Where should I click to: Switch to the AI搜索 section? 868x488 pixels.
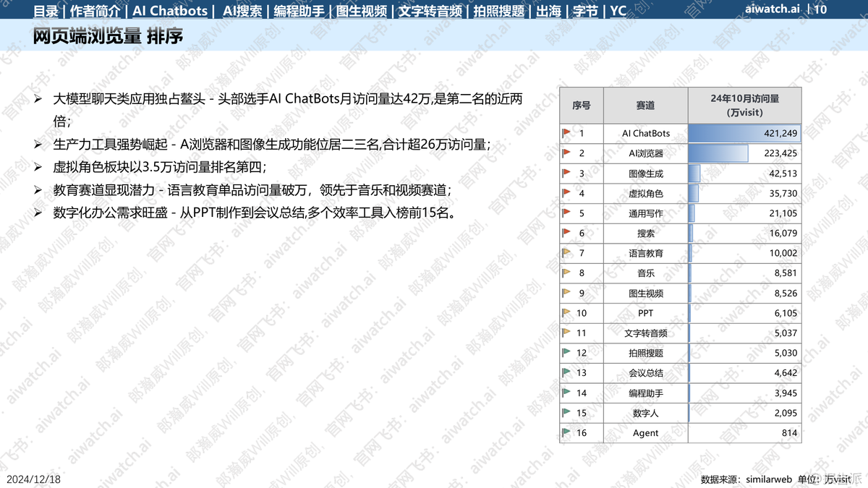pos(242,11)
